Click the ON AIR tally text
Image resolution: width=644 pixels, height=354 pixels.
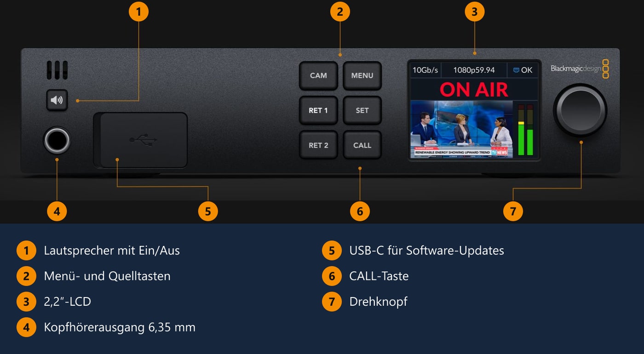pyautogui.click(x=474, y=90)
